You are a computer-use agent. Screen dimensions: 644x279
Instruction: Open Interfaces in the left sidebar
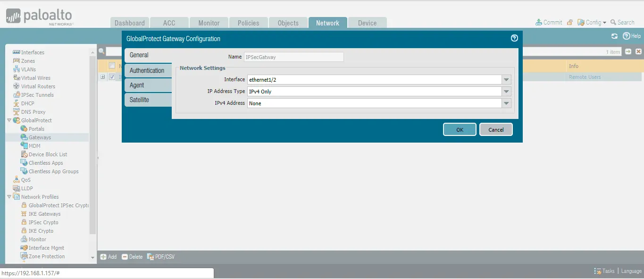(33, 52)
